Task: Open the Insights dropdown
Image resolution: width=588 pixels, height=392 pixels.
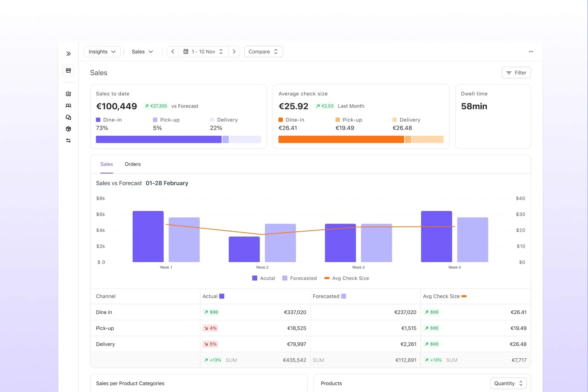Action: tap(102, 52)
